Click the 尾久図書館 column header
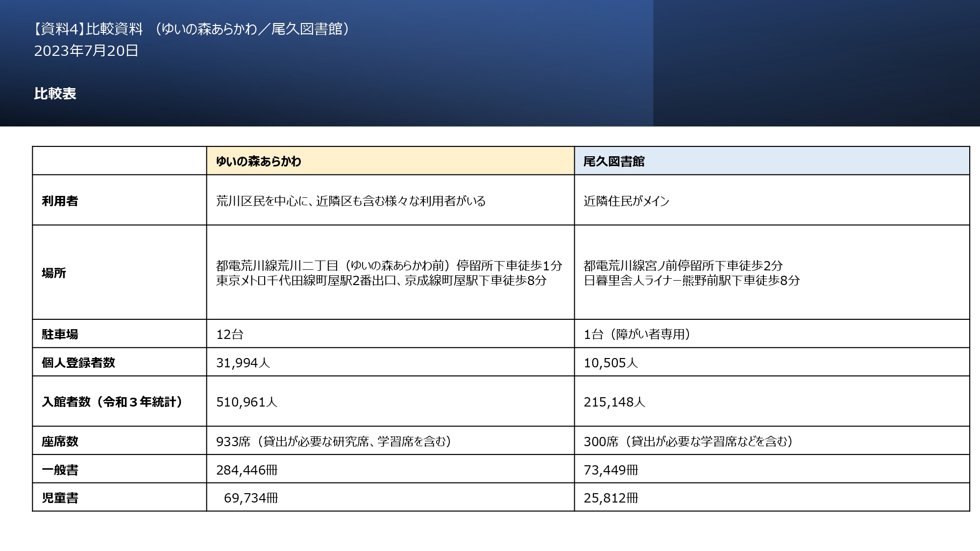980x551 pixels. pyautogui.click(x=614, y=161)
